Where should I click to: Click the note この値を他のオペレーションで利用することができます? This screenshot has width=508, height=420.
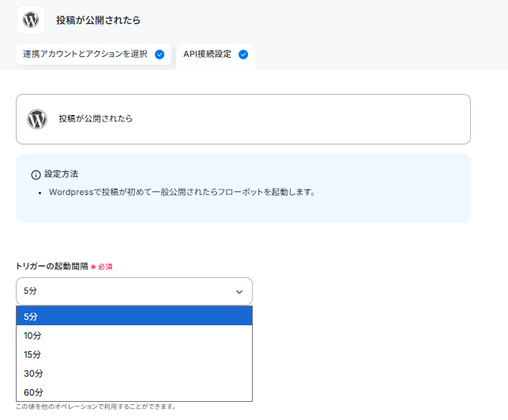click(x=96, y=407)
